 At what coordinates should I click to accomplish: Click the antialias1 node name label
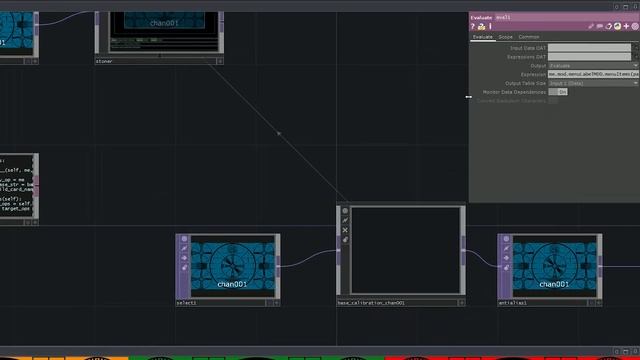[512, 303]
